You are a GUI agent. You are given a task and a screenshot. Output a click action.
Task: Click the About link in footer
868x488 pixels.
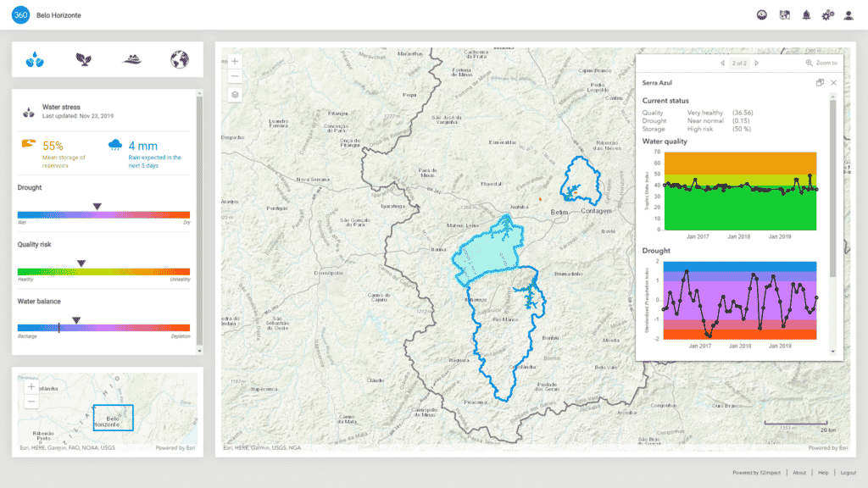799,473
